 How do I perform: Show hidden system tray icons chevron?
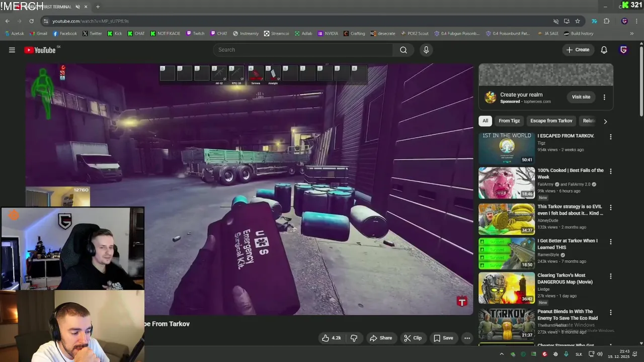click(x=501, y=354)
